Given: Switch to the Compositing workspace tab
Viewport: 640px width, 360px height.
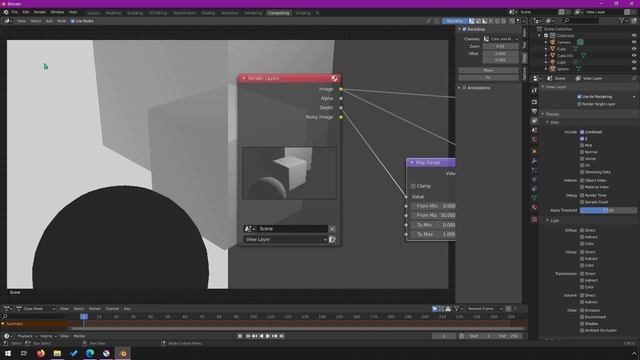Looking at the screenshot, I should [x=279, y=13].
